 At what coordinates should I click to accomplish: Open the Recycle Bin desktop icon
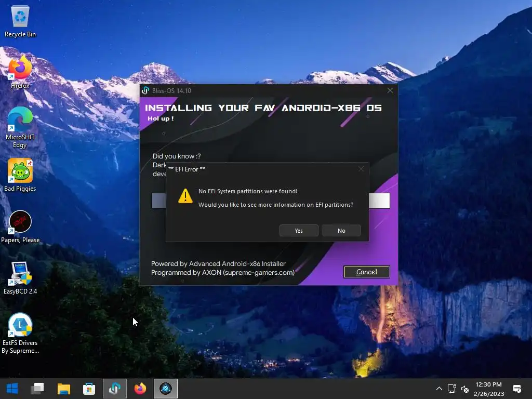click(x=20, y=21)
